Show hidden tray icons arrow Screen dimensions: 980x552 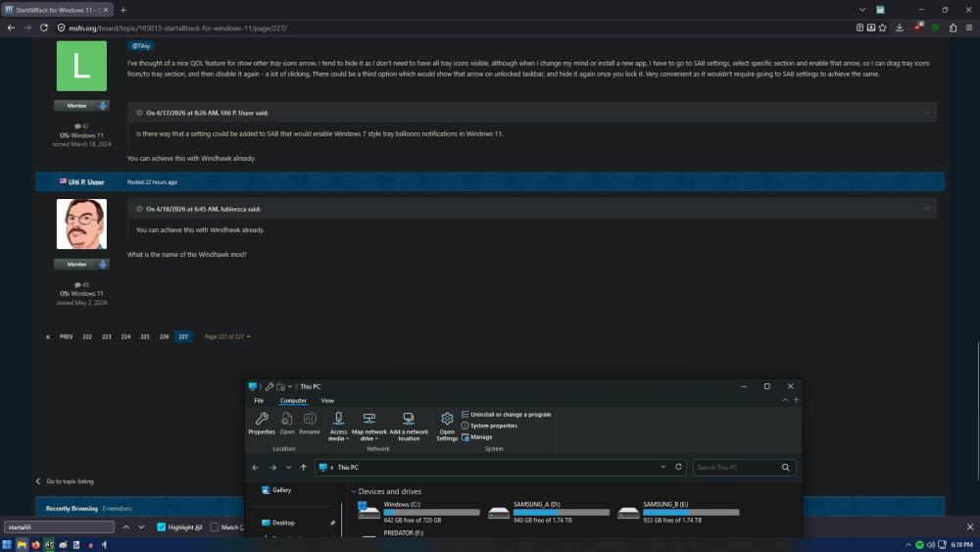(908, 544)
